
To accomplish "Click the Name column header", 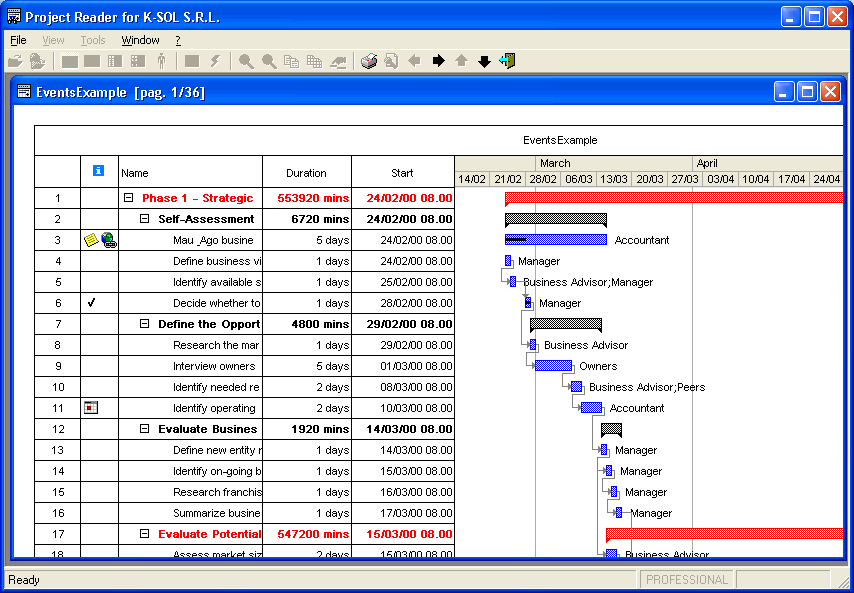I will [191, 173].
